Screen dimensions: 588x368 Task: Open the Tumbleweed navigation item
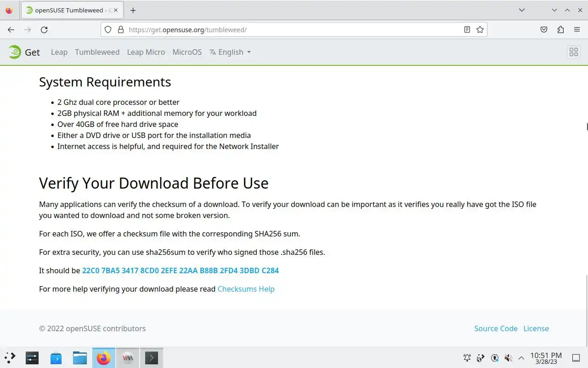click(x=97, y=52)
